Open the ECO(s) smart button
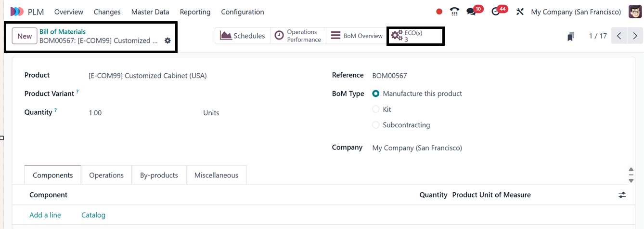This screenshot has height=229, width=644. (x=415, y=36)
